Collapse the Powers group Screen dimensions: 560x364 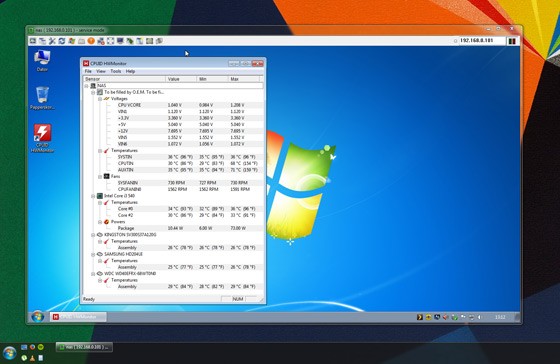click(x=100, y=222)
